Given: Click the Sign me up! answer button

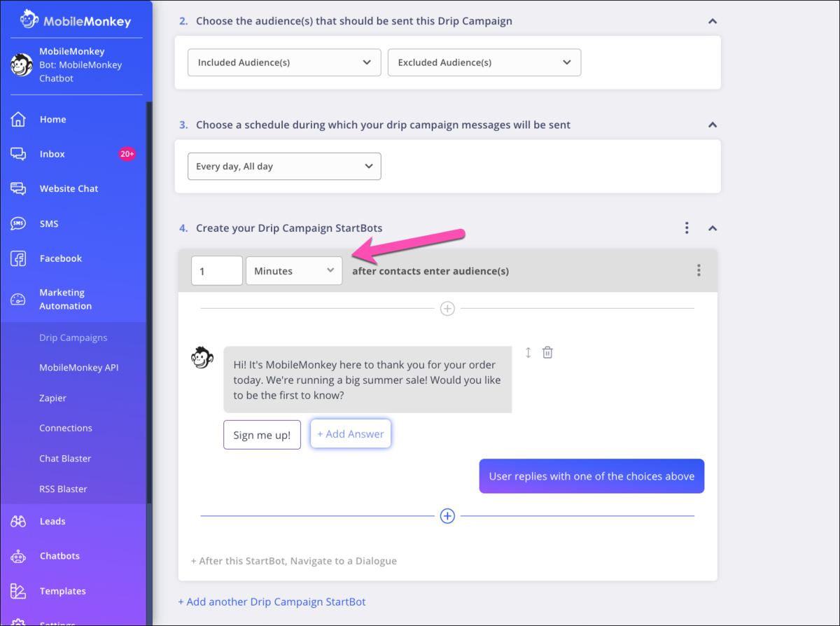Looking at the screenshot, I should (x=262, y=435).
